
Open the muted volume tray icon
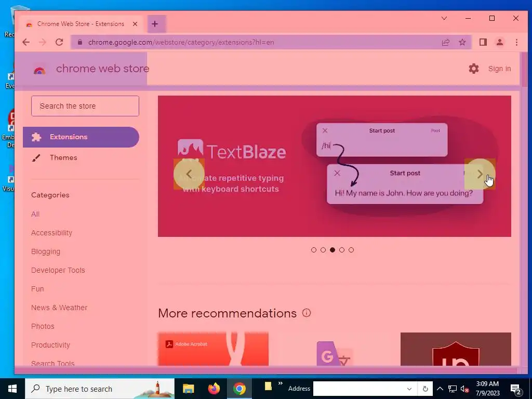coord(465,389)
